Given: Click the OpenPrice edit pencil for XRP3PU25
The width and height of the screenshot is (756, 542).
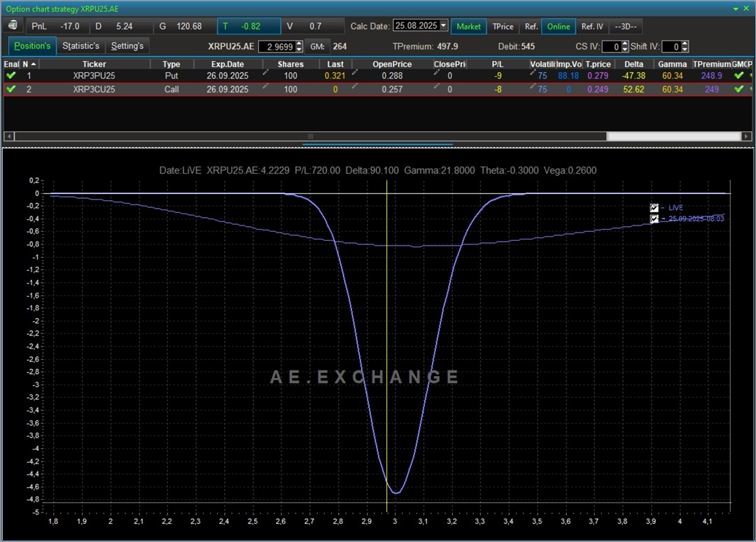Looking at the screenshot, I should tap(355, 72).
